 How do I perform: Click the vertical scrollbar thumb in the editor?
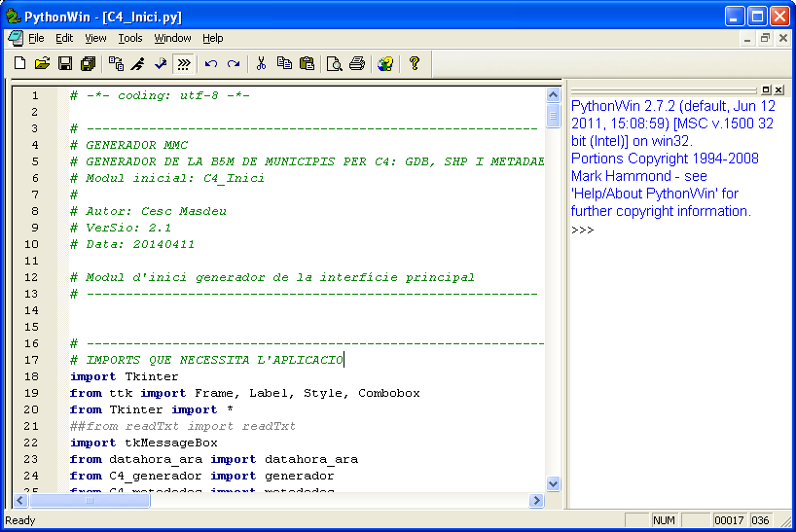coord(553,116)
